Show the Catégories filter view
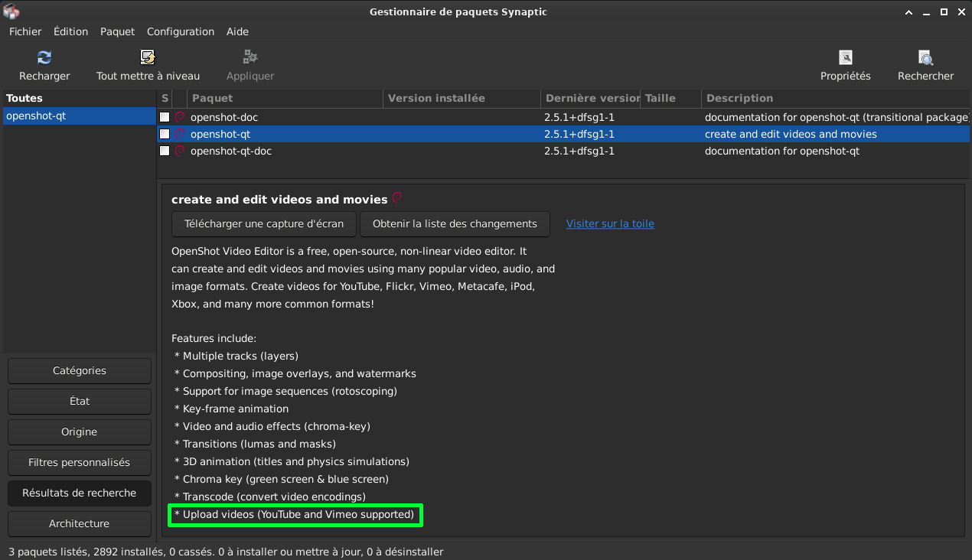 click(80, 371)
